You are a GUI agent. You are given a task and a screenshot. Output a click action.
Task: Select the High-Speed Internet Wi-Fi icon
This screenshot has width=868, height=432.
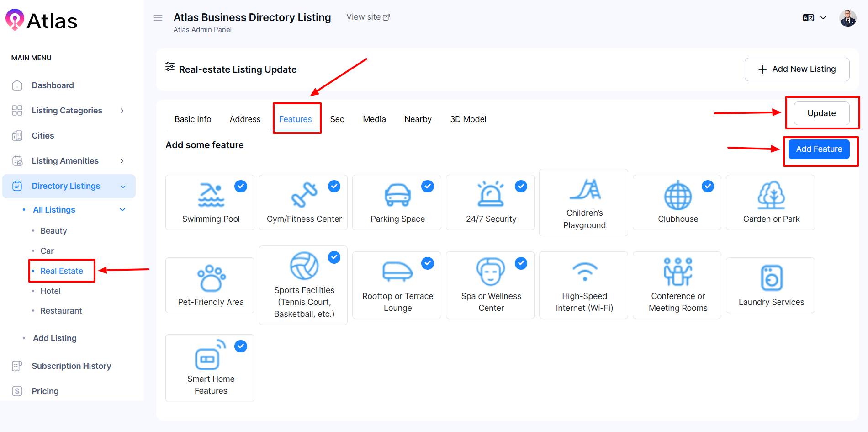(x=585, y=272)
